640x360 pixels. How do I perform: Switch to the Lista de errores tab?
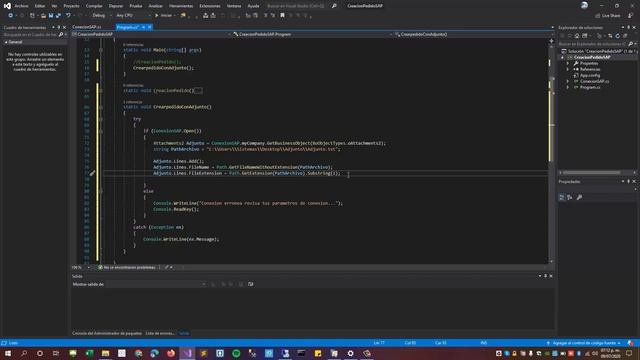[160, 333]
